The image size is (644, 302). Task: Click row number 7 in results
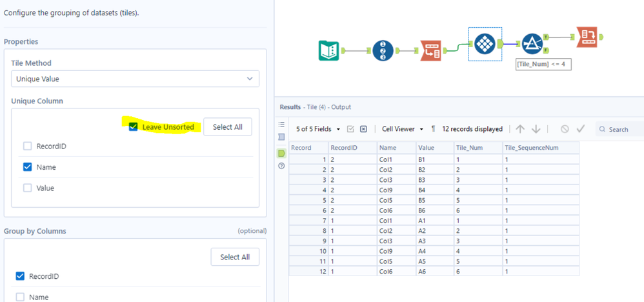[x=308, y=220]
